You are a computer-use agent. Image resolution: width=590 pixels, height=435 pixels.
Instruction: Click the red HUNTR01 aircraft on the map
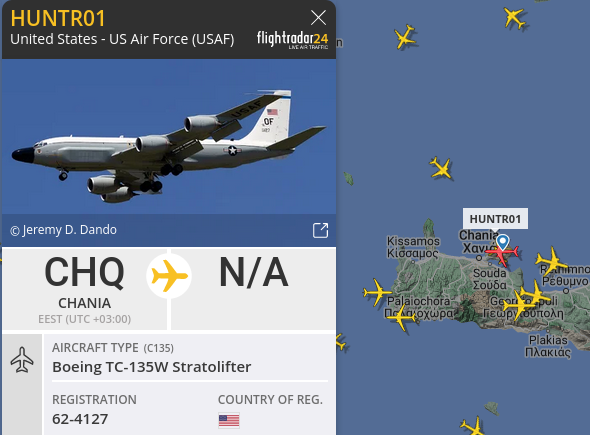(502, 254)
